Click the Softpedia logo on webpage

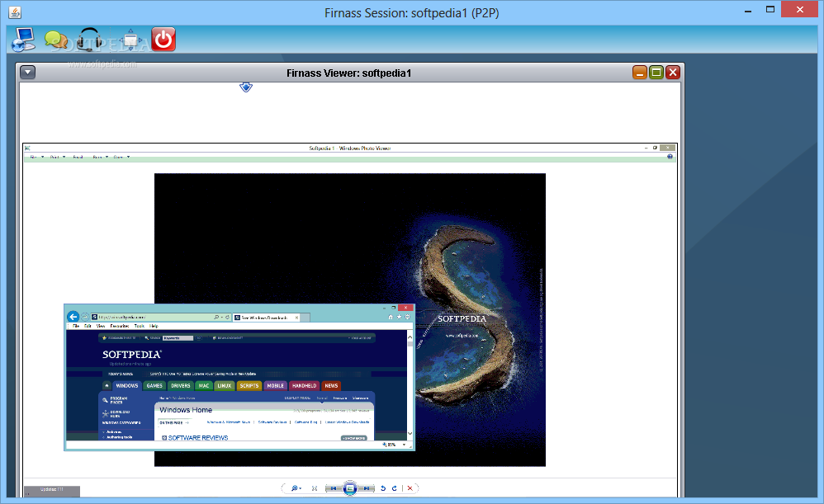tap(131, 355)
